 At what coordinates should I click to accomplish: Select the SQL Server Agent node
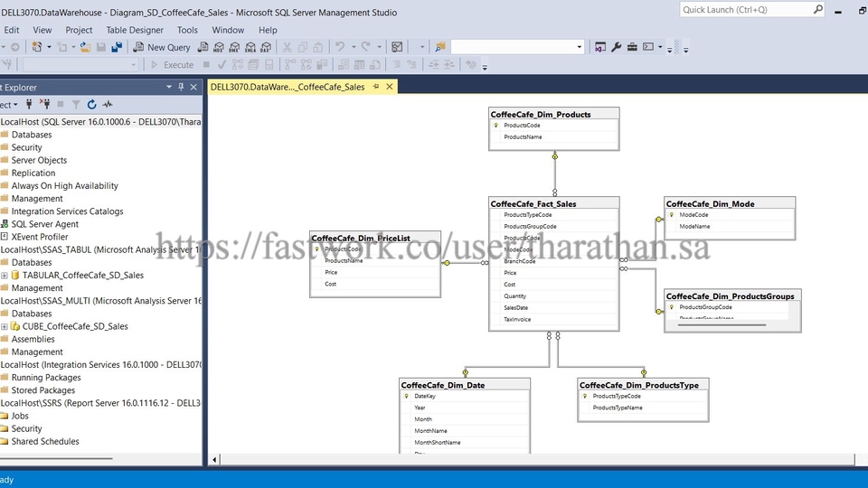click(x=44, y=224)
